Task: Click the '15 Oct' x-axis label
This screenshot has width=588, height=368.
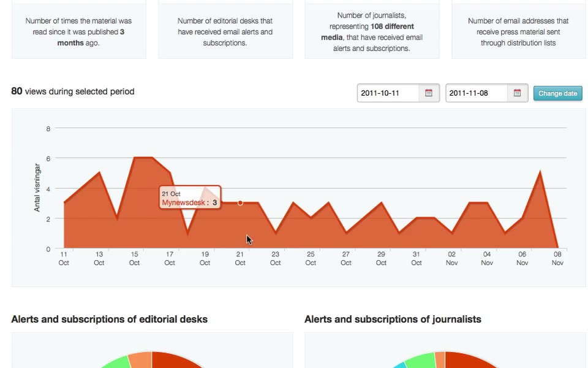Action: [x=134, y=258]
